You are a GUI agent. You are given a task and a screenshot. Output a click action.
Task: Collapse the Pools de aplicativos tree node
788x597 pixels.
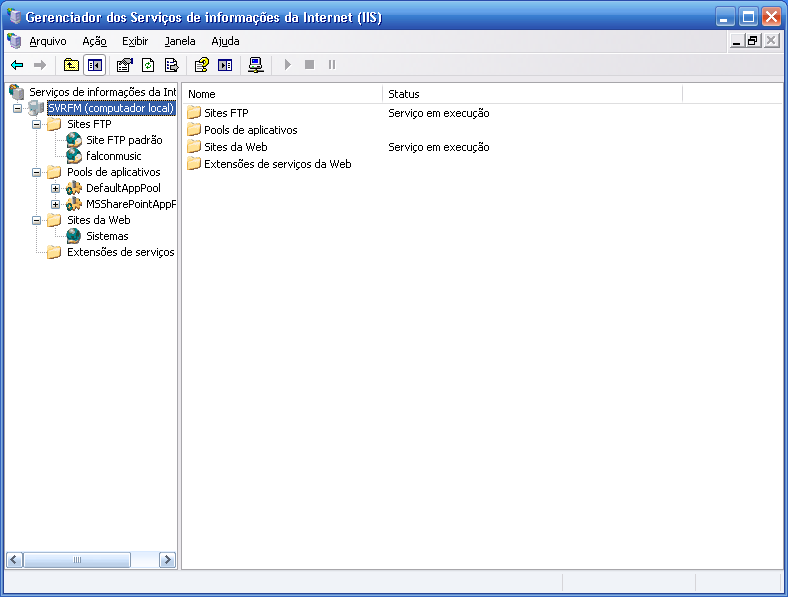pyautogui.click(x=37, y=172)
